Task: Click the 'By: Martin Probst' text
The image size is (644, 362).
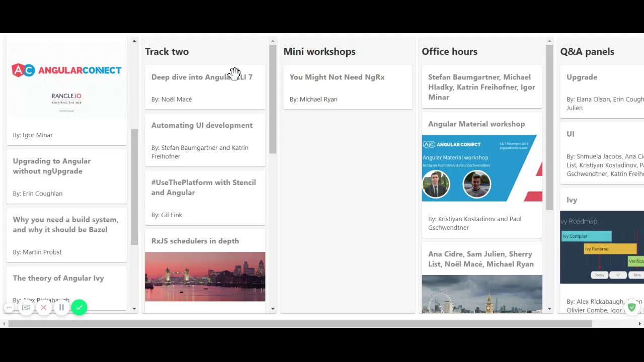Action: point(37,252)
